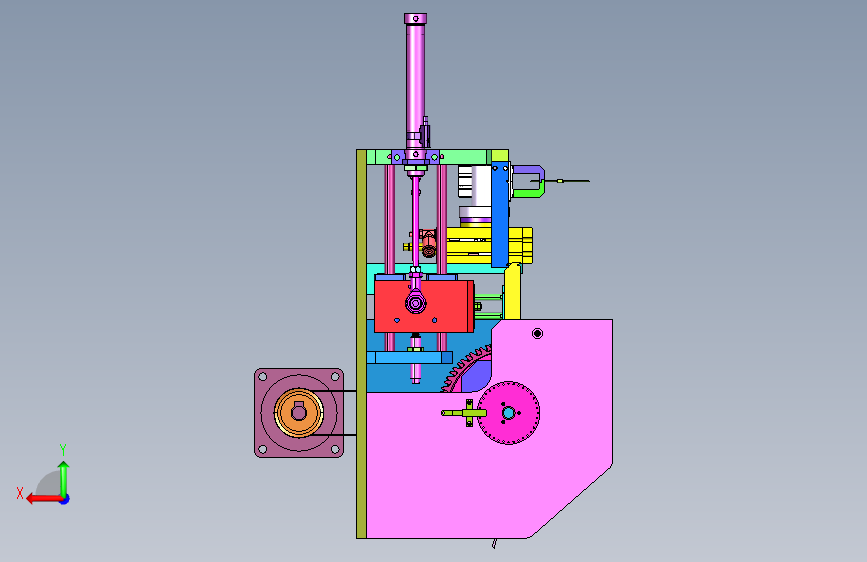867x562 pixels.
Task: Click the green Y axis arrow of the triad
Action: click(x=64, y=477)
